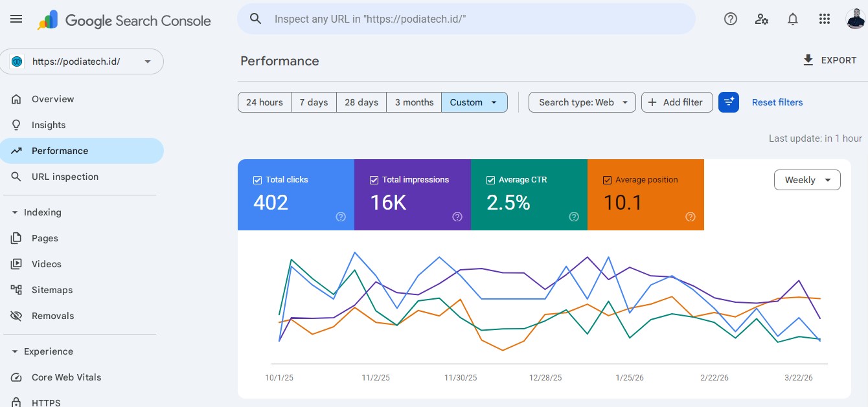868x407 pixels.
Task: Click help icon on Average position card
Action: [x=691, y=217]
